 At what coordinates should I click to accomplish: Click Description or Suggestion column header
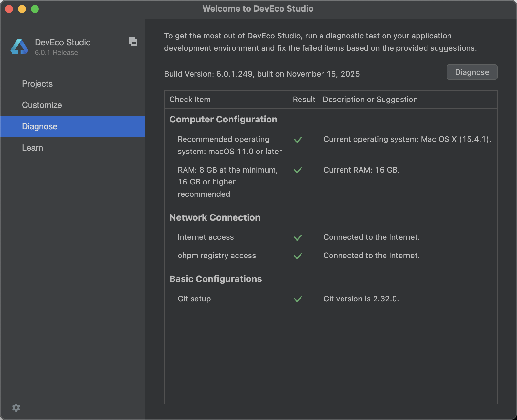pyautogui.click(x=370, y=100)
